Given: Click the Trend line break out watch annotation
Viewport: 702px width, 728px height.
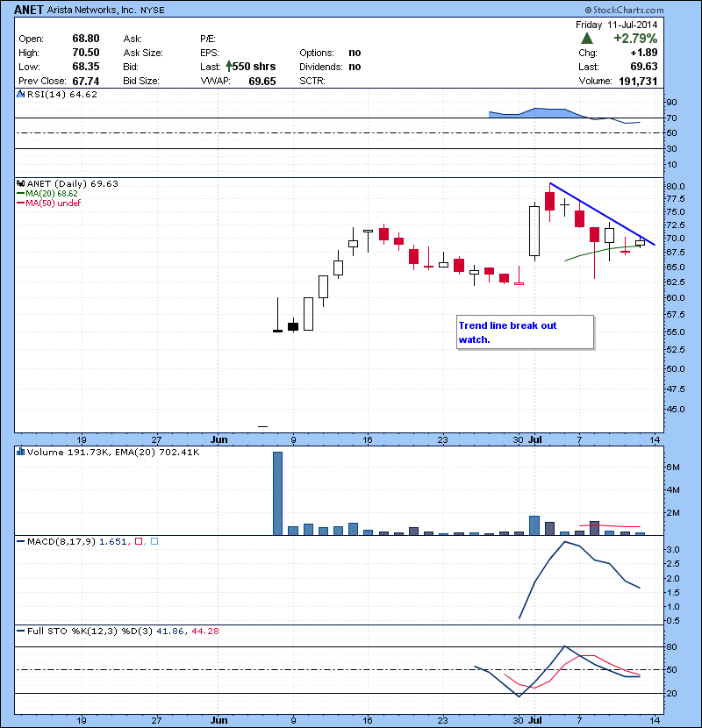Looking at the screenshot, I should click(x=525, y=332).
